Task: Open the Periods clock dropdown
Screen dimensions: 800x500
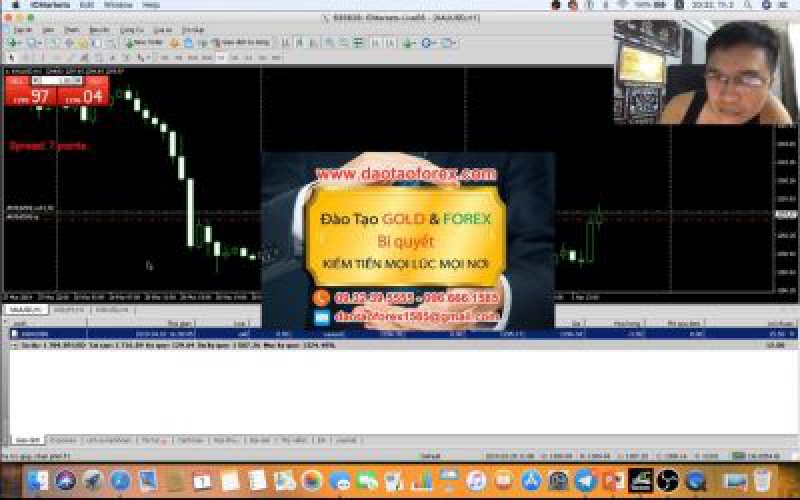Action: click(x=428, y=43)
